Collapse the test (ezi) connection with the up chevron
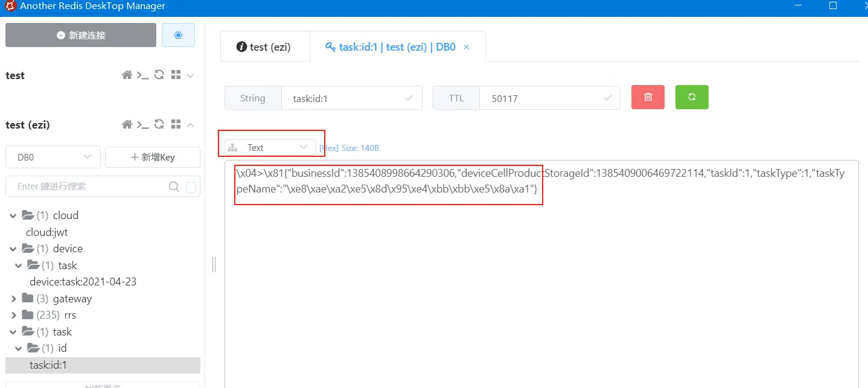 tap(190, 124)
